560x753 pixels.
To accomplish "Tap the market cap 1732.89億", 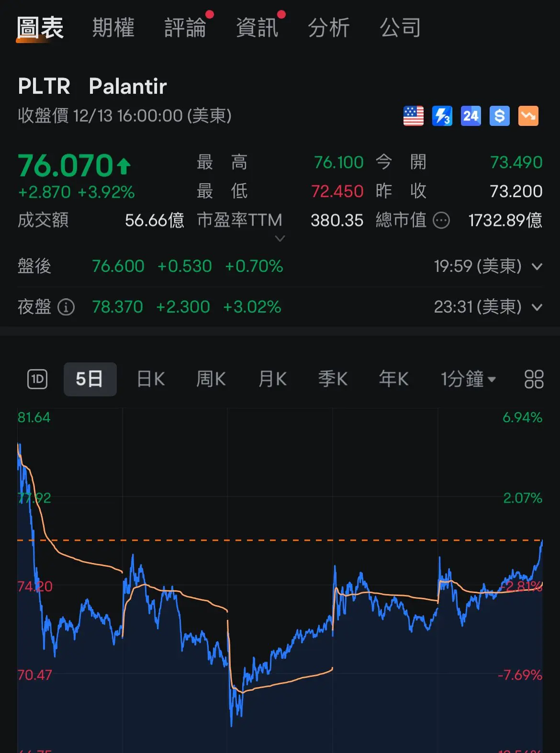I will point(505,221).
